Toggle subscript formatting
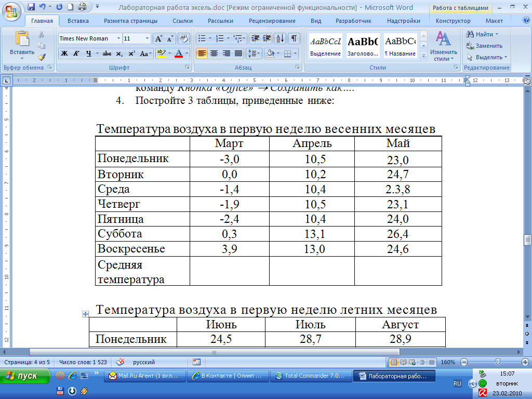Viewport: 532px width, 399px height. (x=119, y=54)
